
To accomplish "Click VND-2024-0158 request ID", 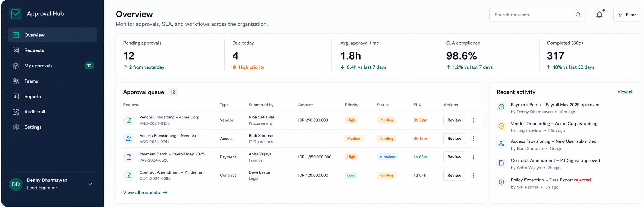I will click(155, 123).
